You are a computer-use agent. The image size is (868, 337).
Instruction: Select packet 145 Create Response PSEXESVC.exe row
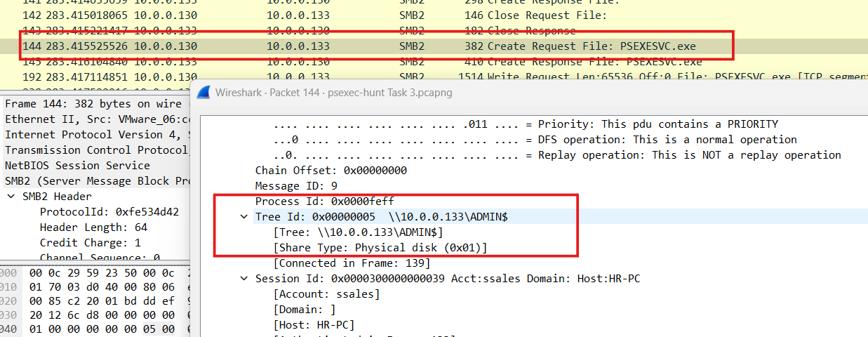pos(434,61)
